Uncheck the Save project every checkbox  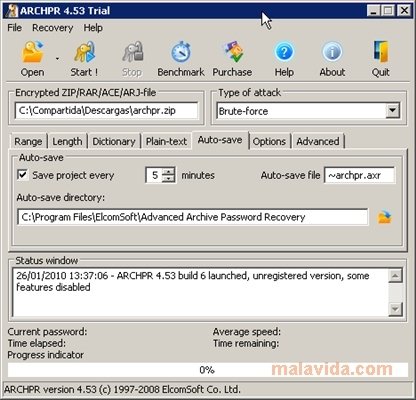23,175
